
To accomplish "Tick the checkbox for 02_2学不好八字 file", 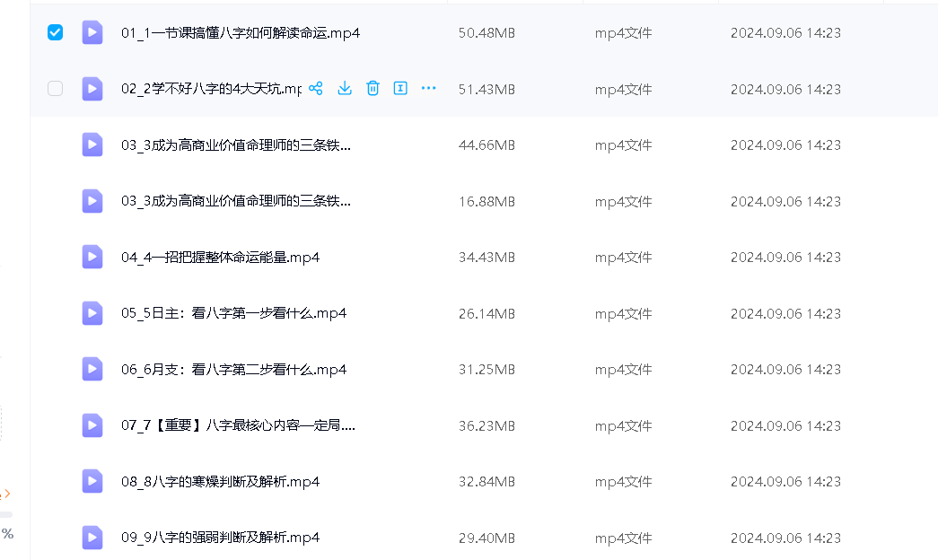I will [x=55, y=88].
